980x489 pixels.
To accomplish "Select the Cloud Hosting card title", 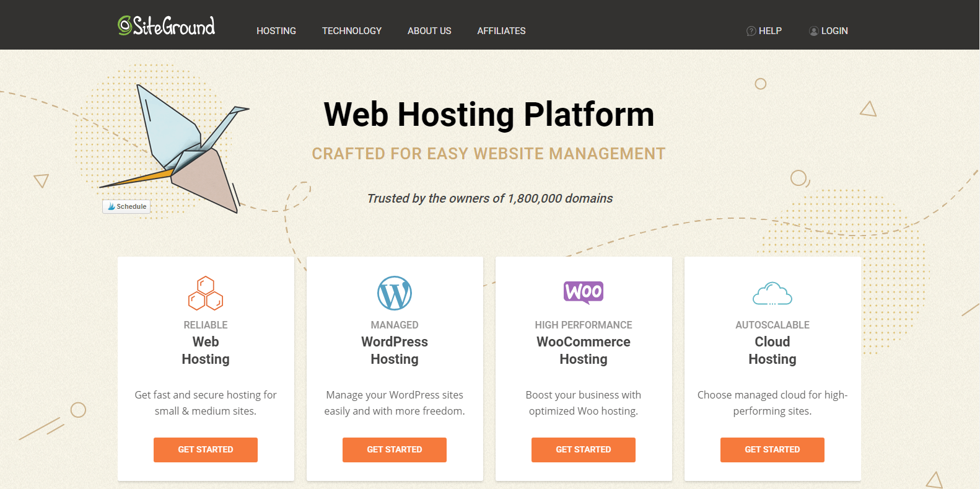I will tap(772, 350).
